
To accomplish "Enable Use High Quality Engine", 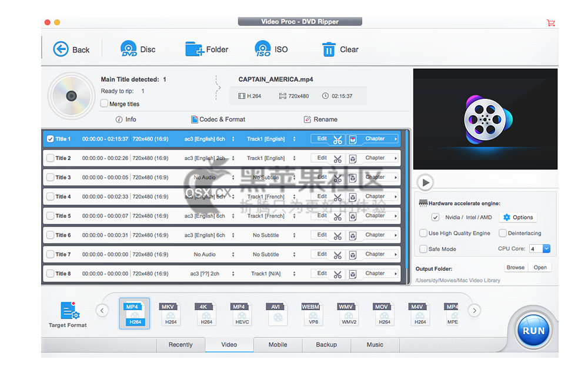I will [x=423, y=233].
